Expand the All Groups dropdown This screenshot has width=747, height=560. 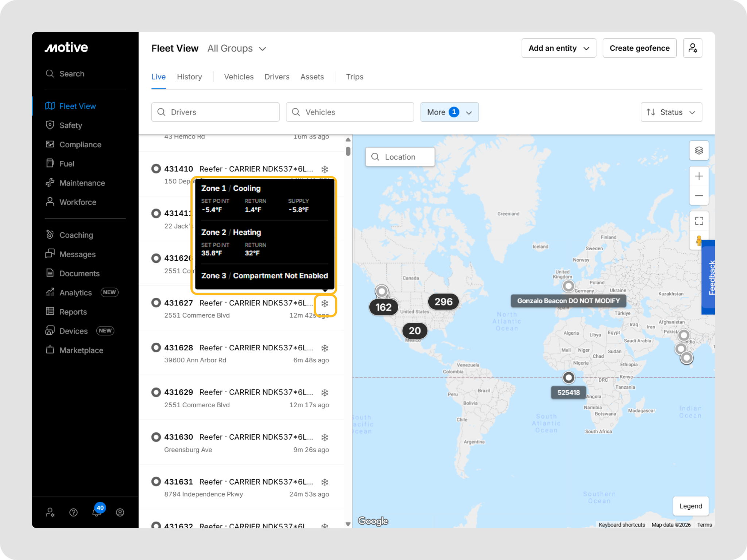237,48
